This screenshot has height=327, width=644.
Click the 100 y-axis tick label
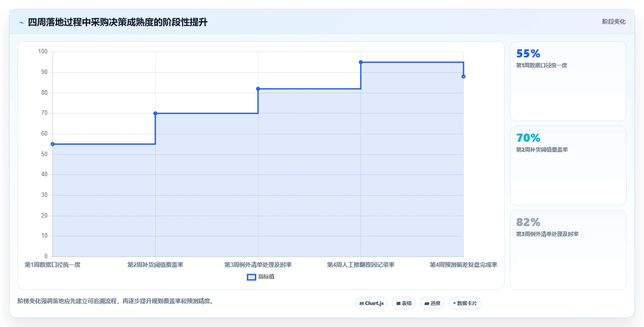click(43, 52)
